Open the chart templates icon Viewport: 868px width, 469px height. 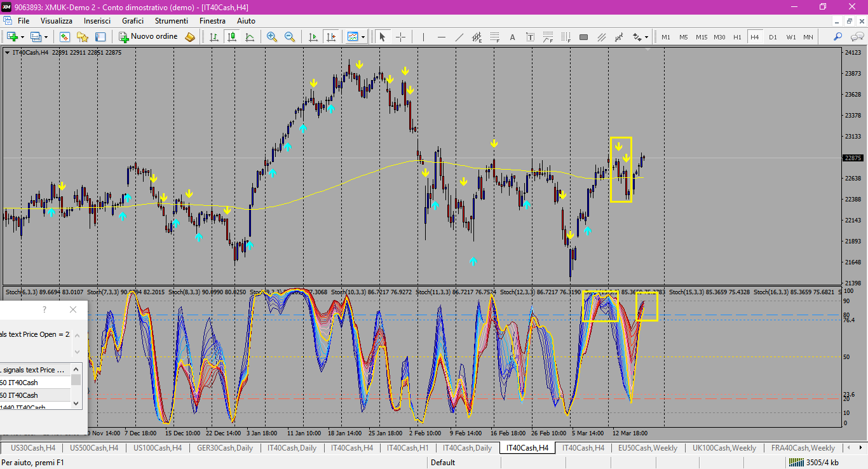coord(353,37)
